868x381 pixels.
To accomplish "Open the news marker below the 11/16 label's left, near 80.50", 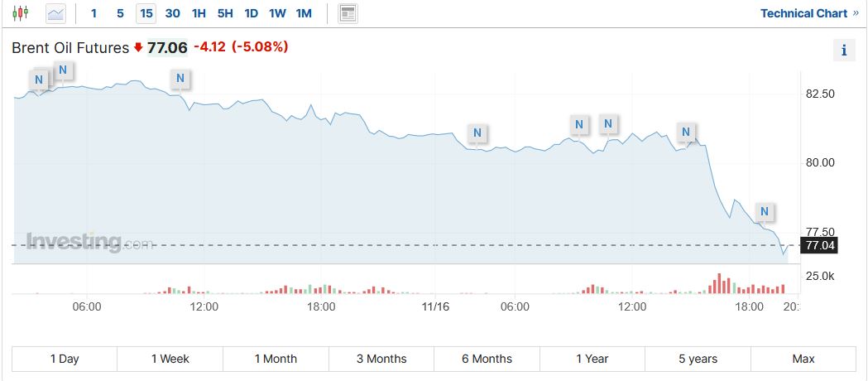I will tap(477, 133).
